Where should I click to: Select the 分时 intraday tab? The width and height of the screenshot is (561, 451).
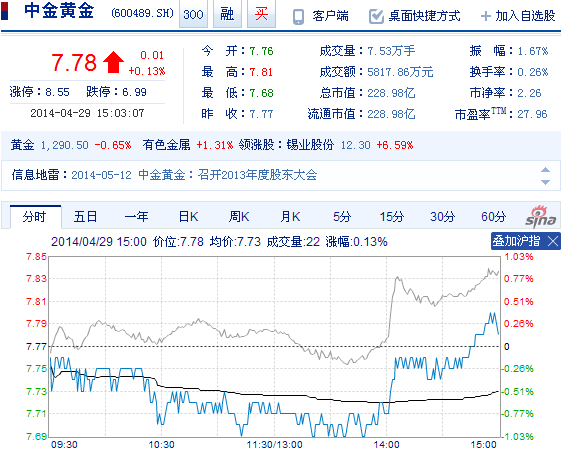click(x=35, y=217)
